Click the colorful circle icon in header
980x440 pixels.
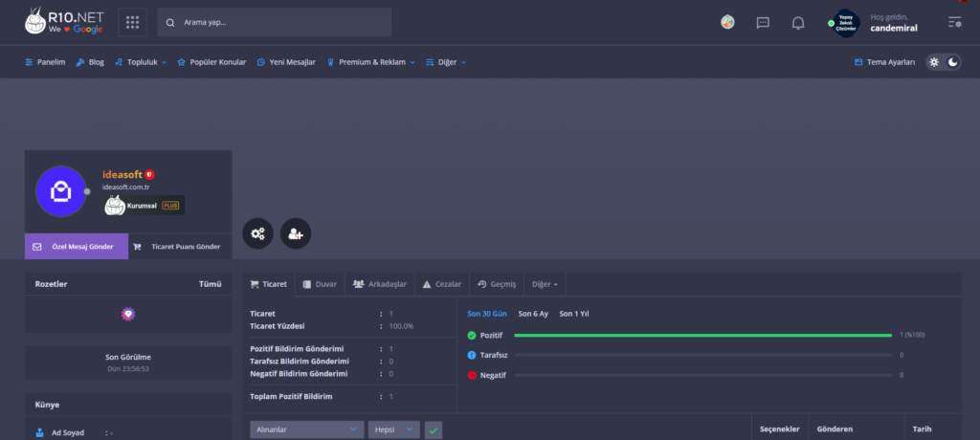(x=728, y=22)
